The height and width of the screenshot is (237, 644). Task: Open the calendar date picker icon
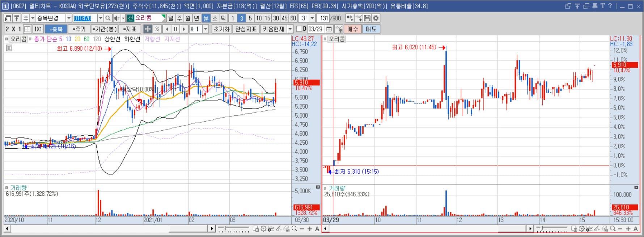(x=329, y=29)
